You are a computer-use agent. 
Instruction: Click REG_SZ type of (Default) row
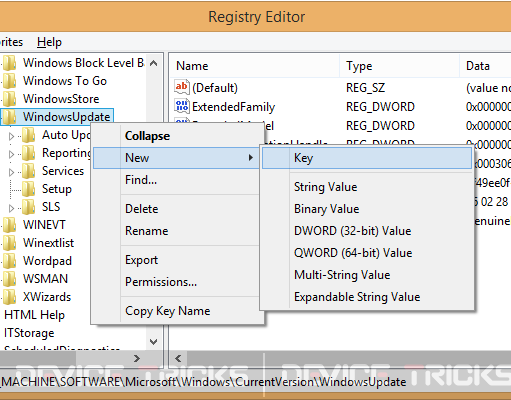(365, 88)
